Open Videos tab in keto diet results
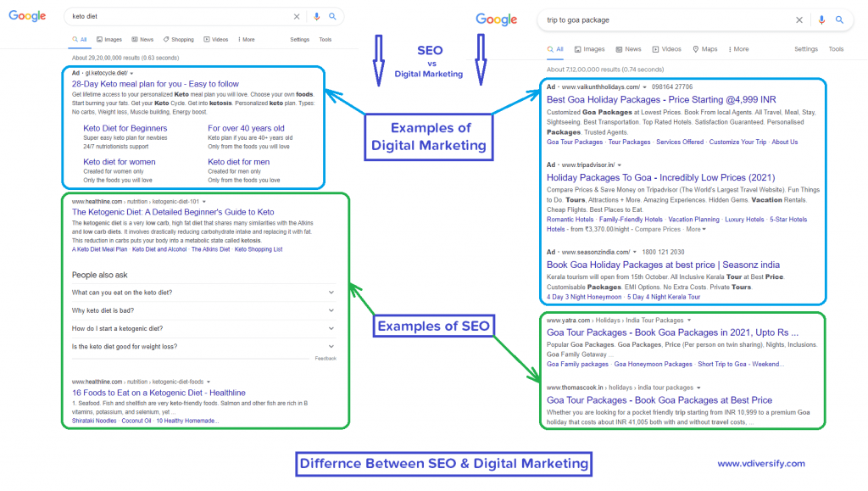 pyautogui.click(x=216, y=40)
